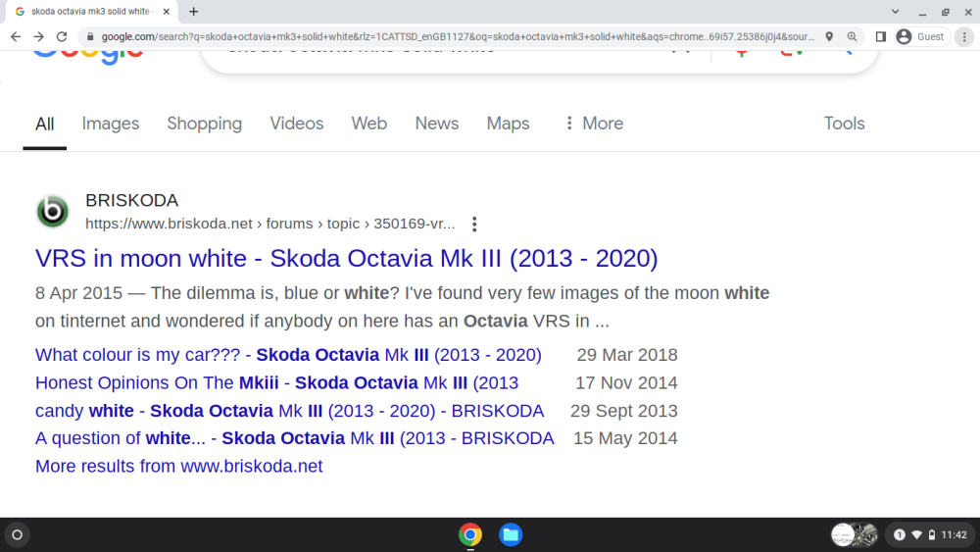
Task: Open the shelf recent screenshots thumbnail
Action: tap(854, 535)
